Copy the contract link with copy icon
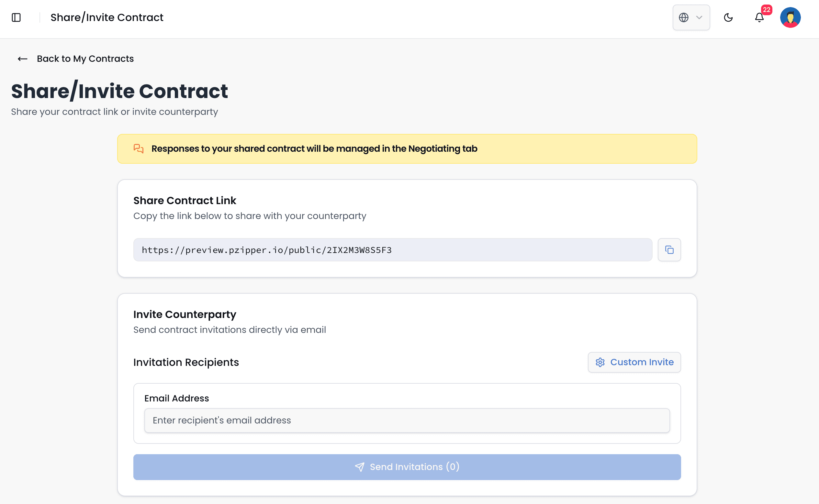The height and width of the screenshot is (504, 819). pos(669,250)
